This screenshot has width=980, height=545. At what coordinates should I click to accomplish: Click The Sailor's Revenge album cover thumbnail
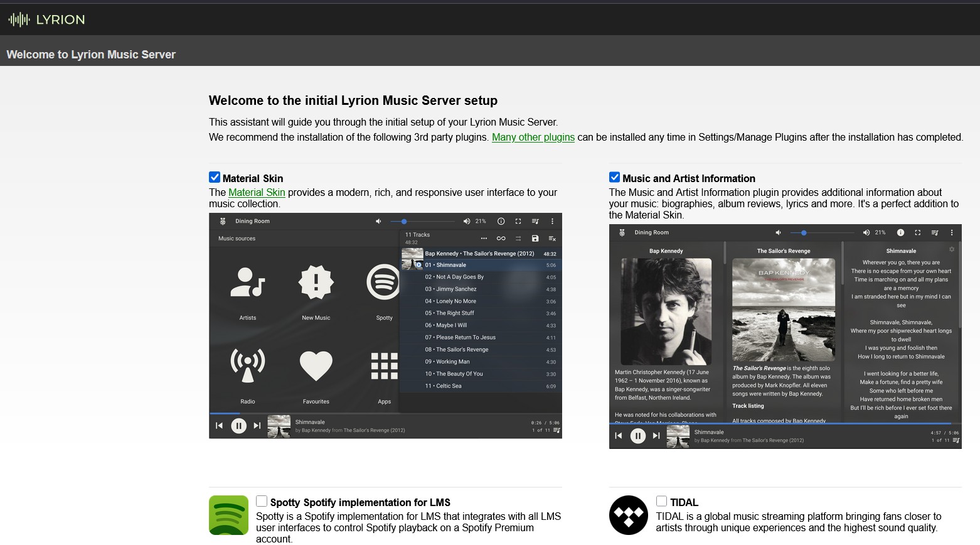[x=784, y=310]
